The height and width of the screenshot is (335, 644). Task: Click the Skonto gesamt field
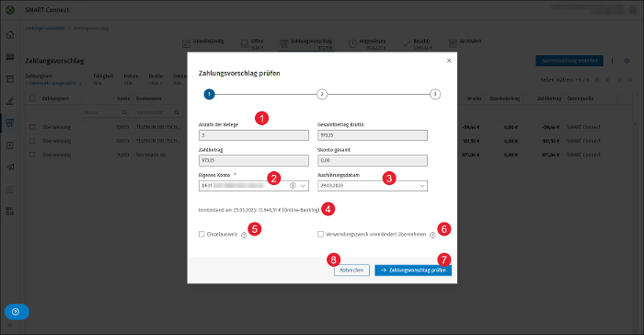373,161
